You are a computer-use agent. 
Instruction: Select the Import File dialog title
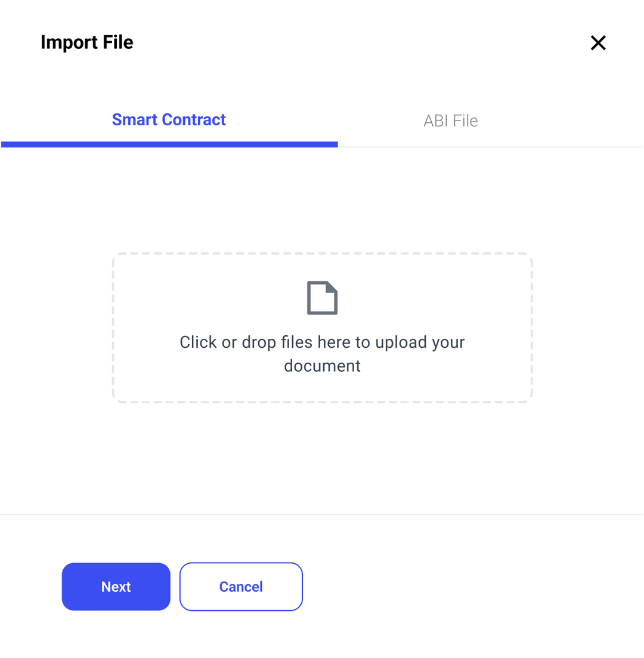[x=87, y=42]
